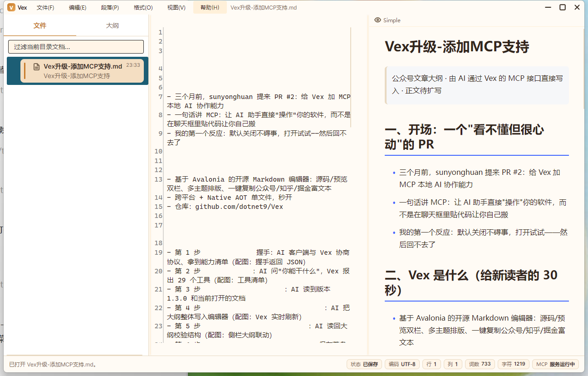Click the preview blockquote starting 公众号文章大纲
Image resolution: width=588 pixels, height=376 pixels.
pos(476,84)
